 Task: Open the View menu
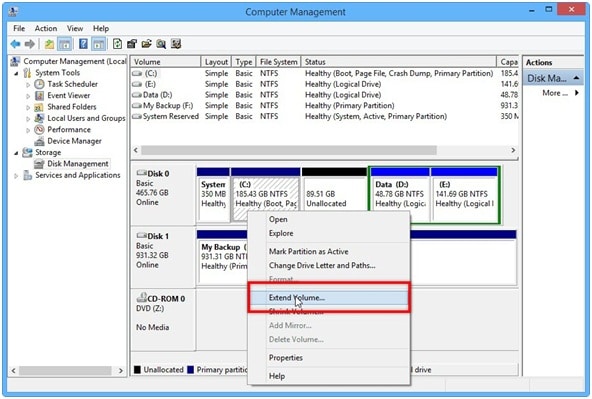click(x=75, y=28)
